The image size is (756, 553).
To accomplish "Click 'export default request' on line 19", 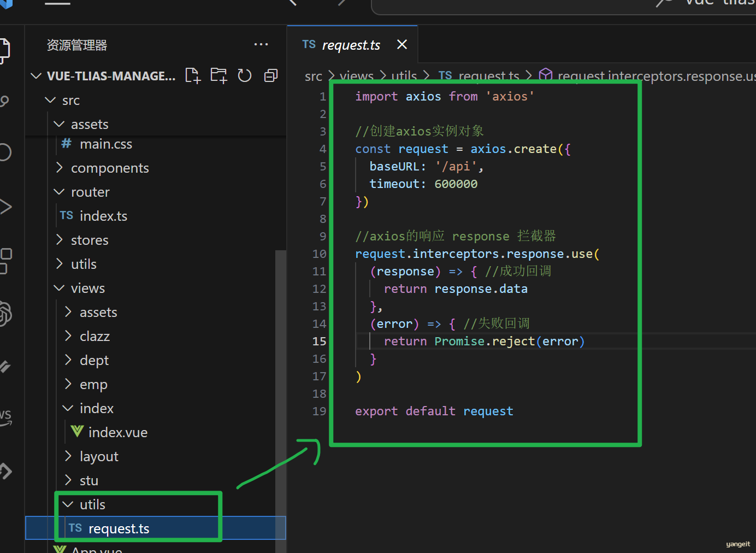I will pos(434,411).
